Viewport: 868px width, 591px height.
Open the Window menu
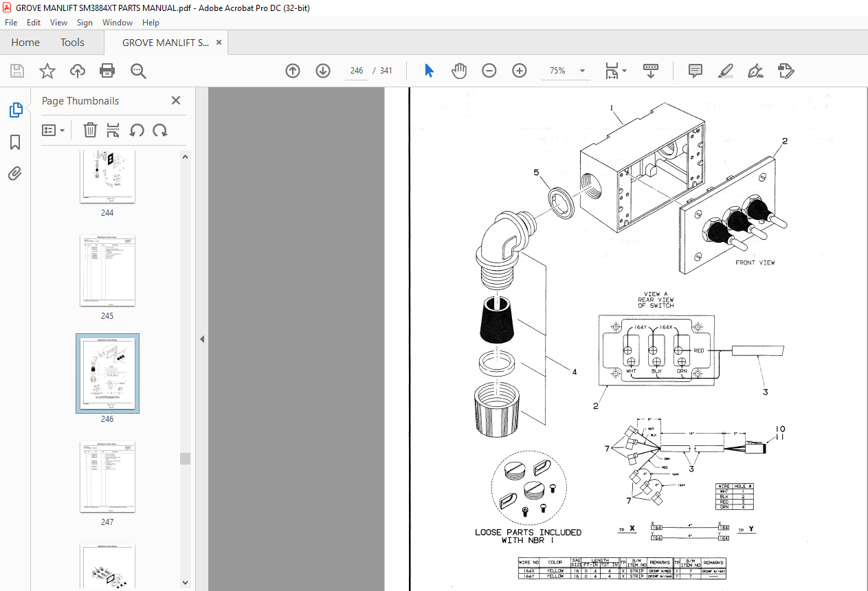pyautogui.click(x=118, y=23)
